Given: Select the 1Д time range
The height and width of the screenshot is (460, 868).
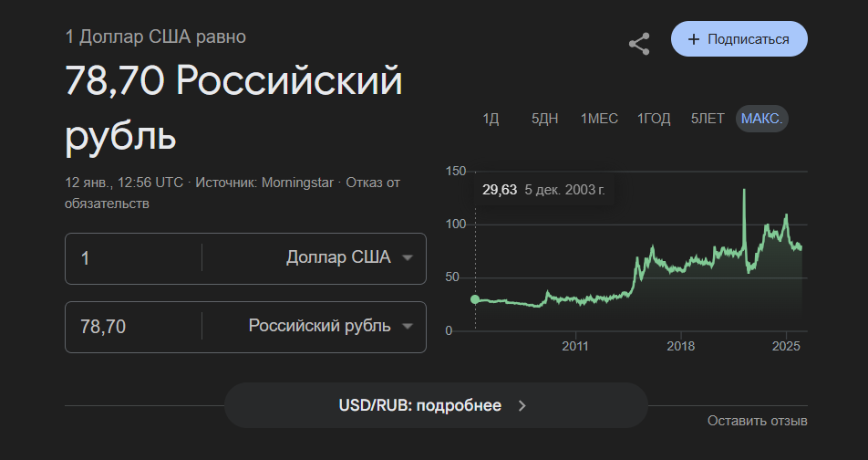Looking at the screenshot, I should pos(491,119).
